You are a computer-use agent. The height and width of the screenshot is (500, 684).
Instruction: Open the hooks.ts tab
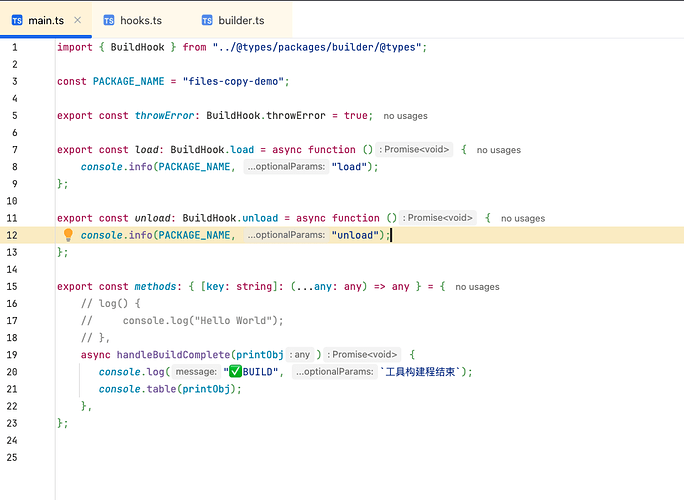141,21
